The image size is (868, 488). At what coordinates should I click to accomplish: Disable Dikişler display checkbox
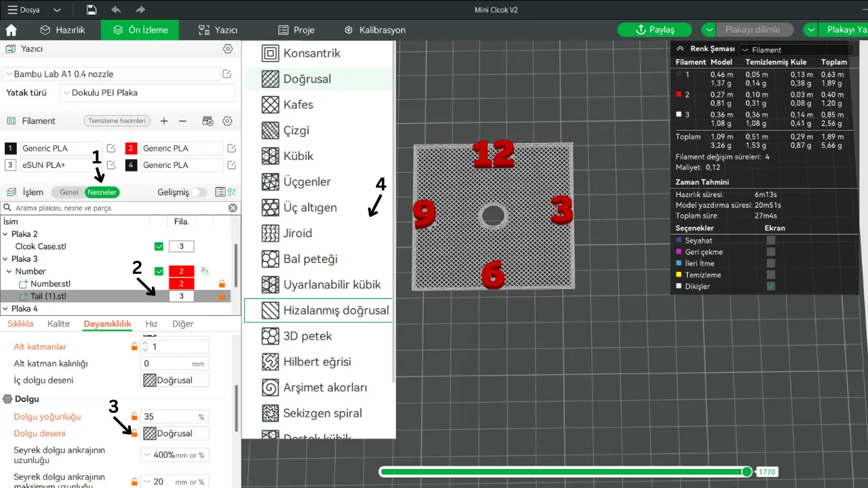click(770, 287)
